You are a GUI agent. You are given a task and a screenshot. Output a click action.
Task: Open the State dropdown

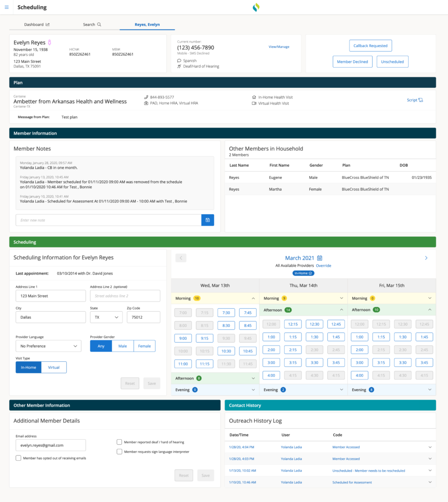pos(106,317)
